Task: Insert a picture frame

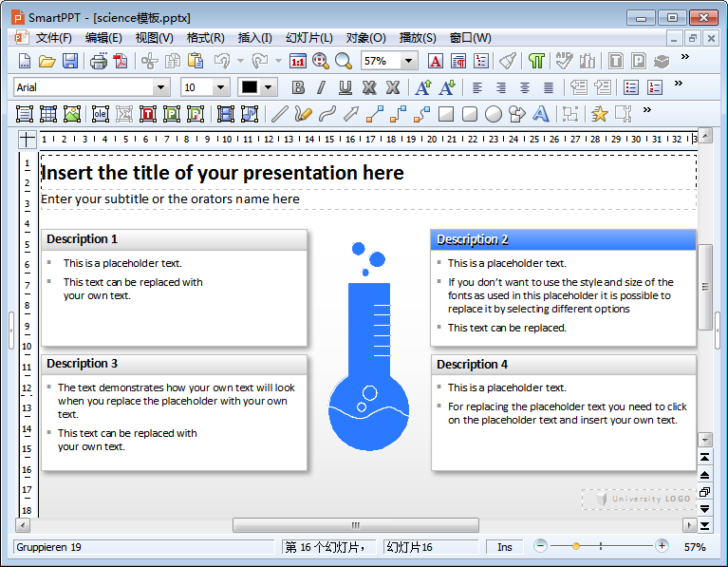Action: click(x=72, y=114)
